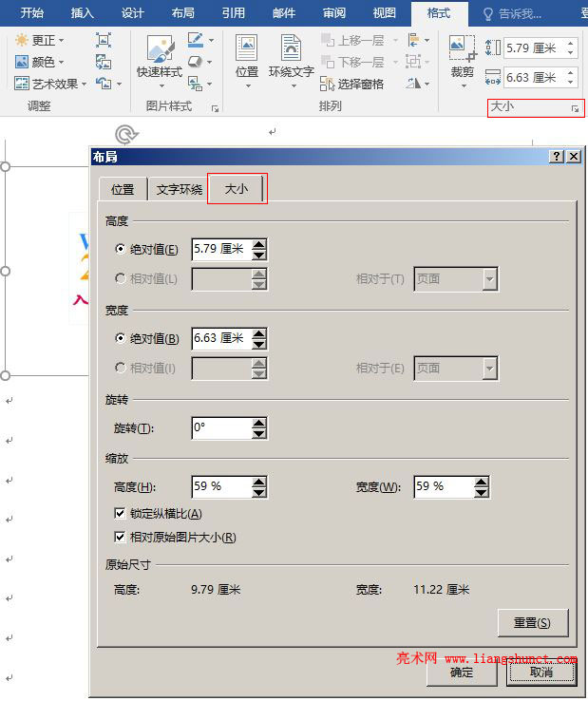Open the 视图 ribbon tab
The width and height of the screenshot is (588, 701).
pos(385,13)
